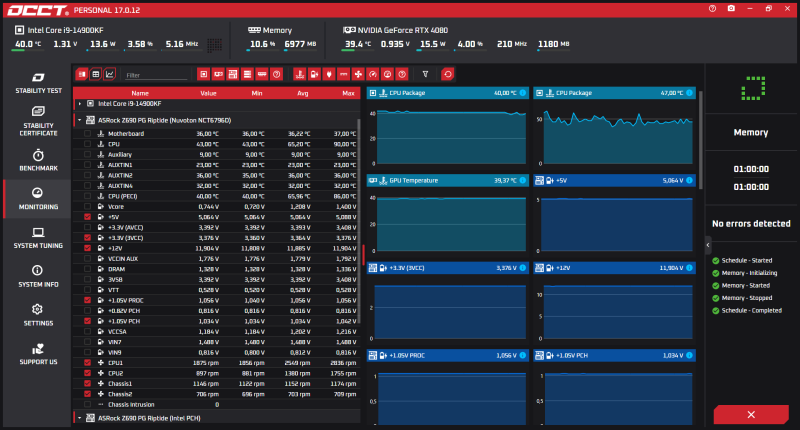Go to System Info section
Viewport: 800px width, 430px height.
(38, 276)
